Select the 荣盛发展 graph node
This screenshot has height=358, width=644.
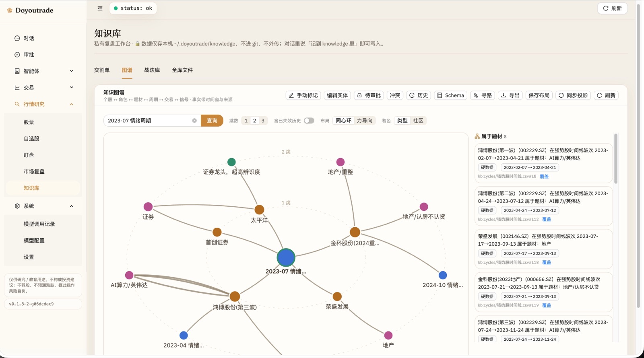pos(337,296)
